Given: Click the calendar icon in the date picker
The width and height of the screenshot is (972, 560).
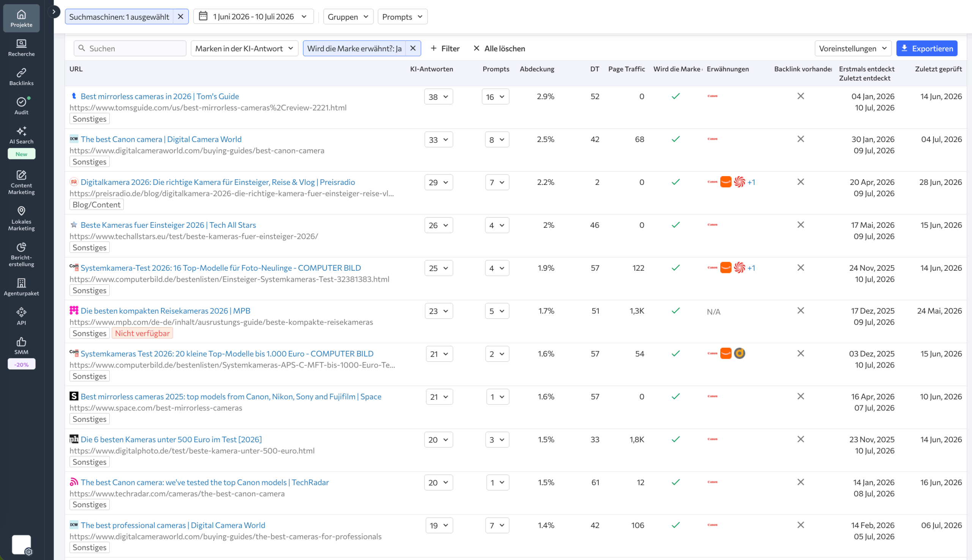Looking at the screenshot, I should (x=203, y=16).
